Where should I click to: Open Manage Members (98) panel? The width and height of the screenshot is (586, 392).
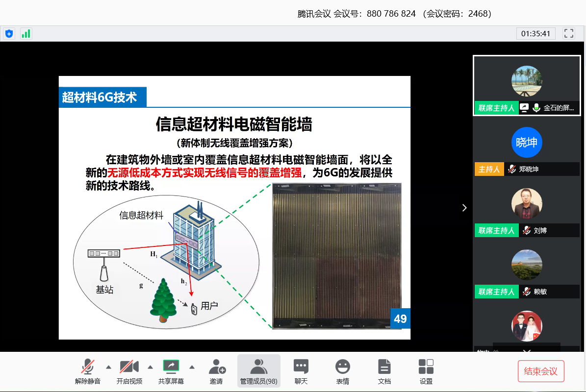click(x=258, y=371)
